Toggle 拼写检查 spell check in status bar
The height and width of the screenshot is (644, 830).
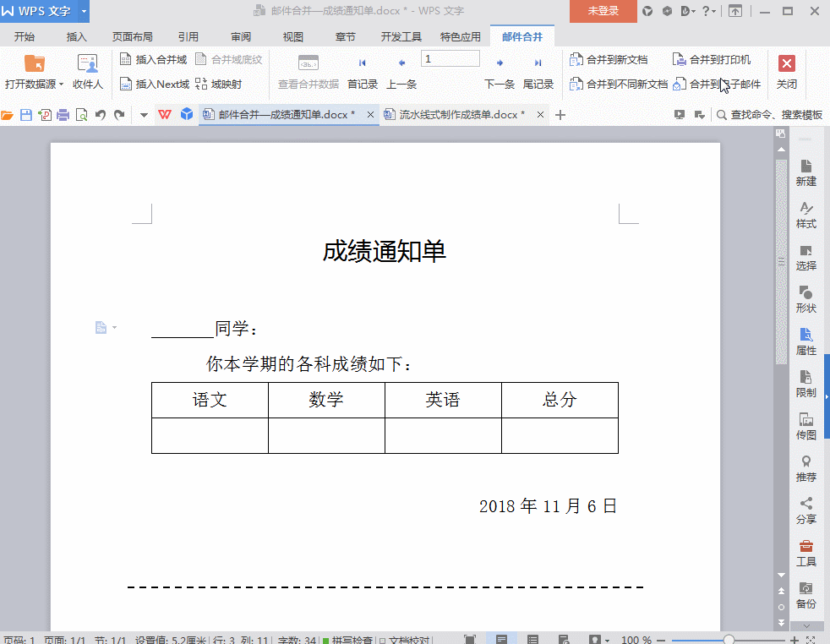point(347,639)
